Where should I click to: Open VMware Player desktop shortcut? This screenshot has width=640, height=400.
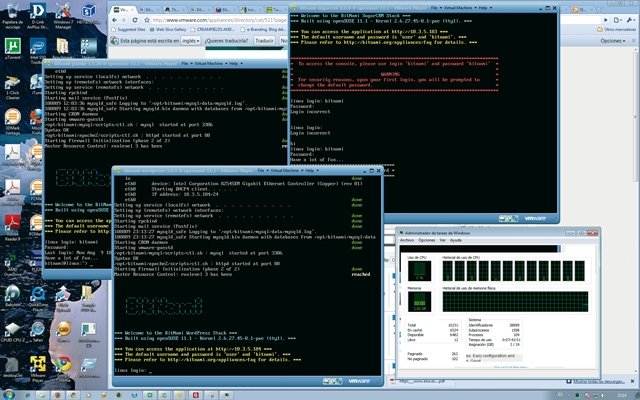[x=38, y=367]
